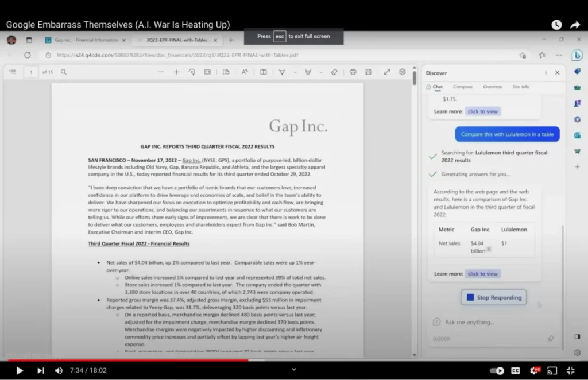Open PDF viewer settings
Screen dimensions: 588x380
point(403,72)
